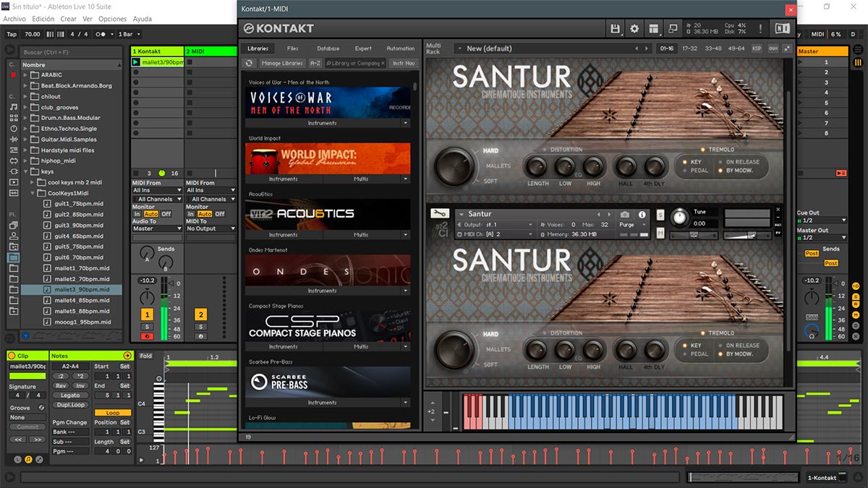Open the Audio Effects category in Live browser
The image size is (868, 488).
14,139
